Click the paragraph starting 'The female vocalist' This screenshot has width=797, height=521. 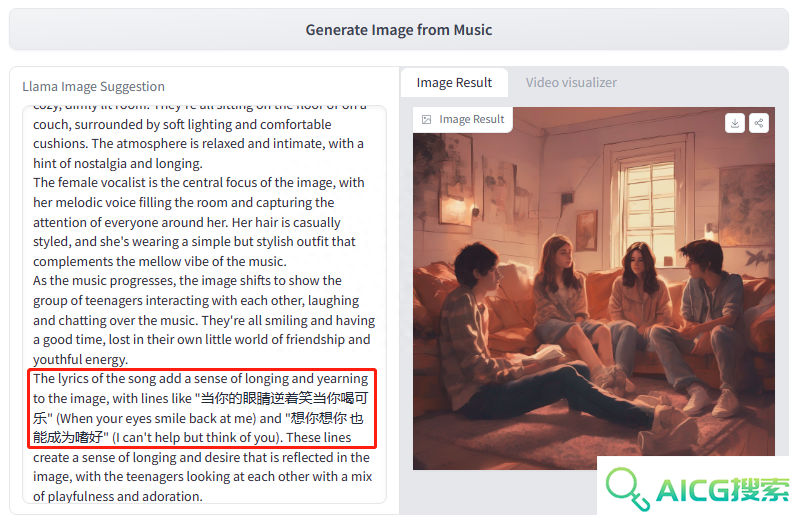199,222
